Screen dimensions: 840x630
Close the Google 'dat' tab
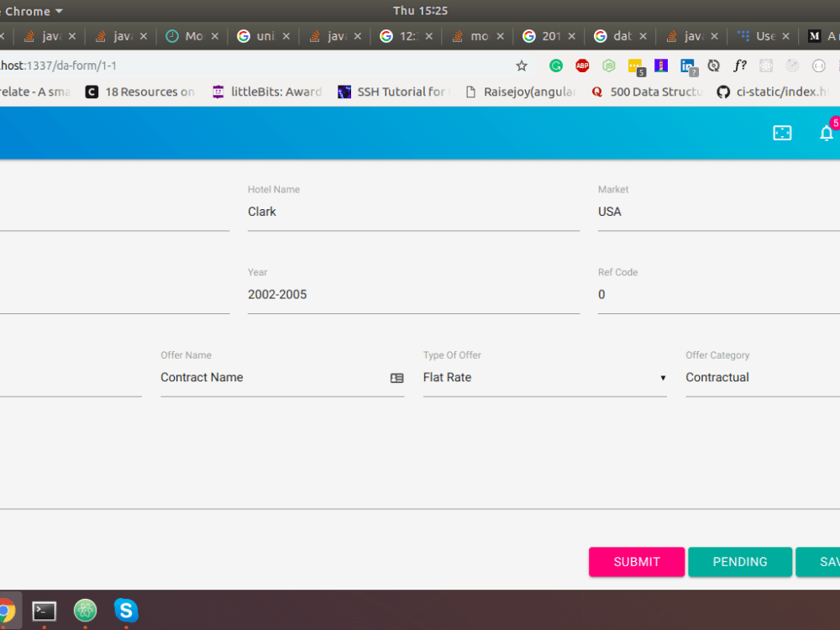[643, 36]
